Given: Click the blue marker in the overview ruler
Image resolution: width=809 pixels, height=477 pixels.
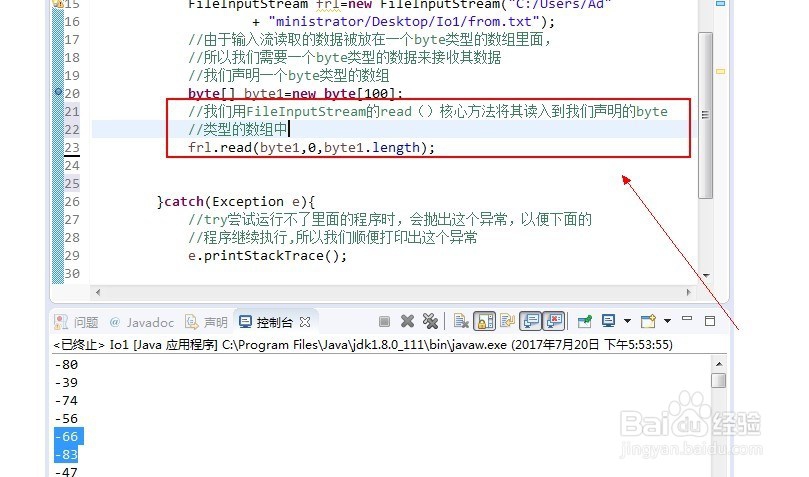Looking at the screenshot, I should (x=720, y=3).
